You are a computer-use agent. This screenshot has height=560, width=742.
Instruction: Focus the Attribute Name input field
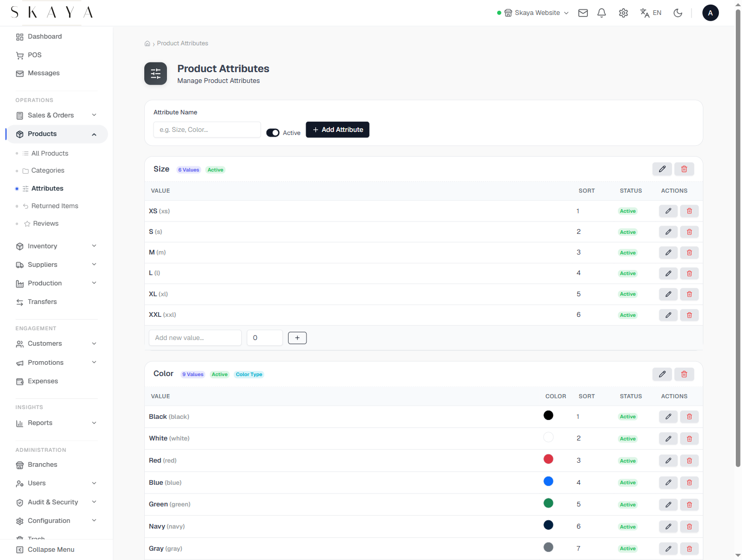pos(207,130)
